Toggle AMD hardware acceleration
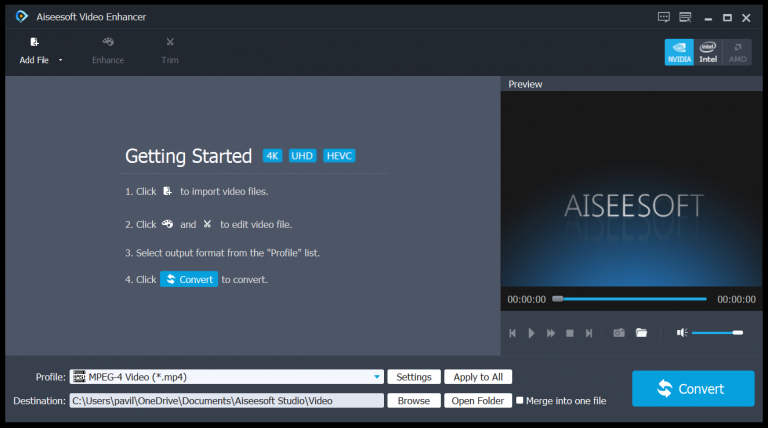Image resolution: width=768 pixels, height=428 pixels. pos(737,52)
